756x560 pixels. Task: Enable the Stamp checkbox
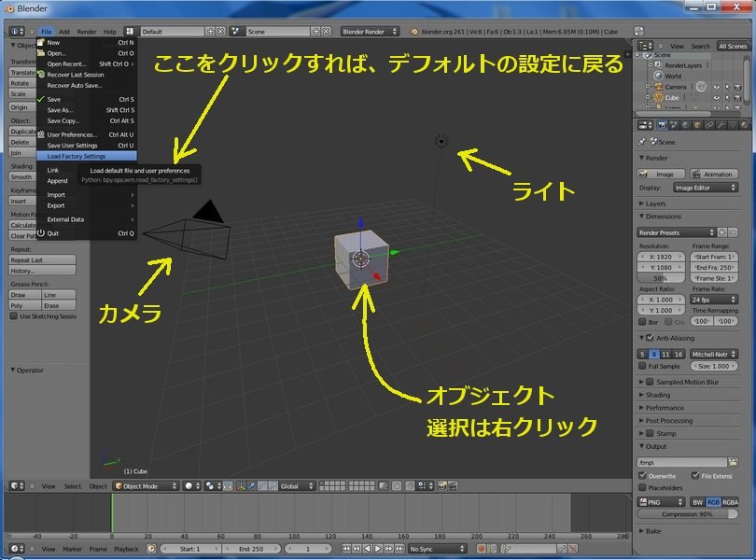[x=650, y=433]
